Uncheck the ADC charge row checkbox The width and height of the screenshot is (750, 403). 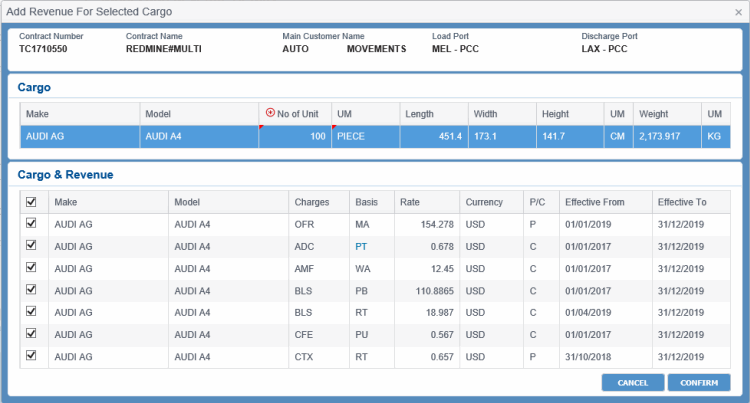click(30, 246)
